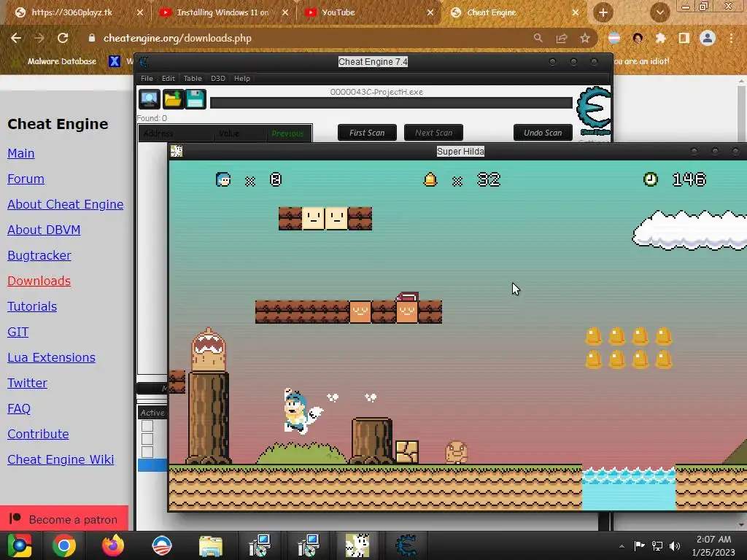Click the Cheat Engine scan progress bar

coord(391,103)
